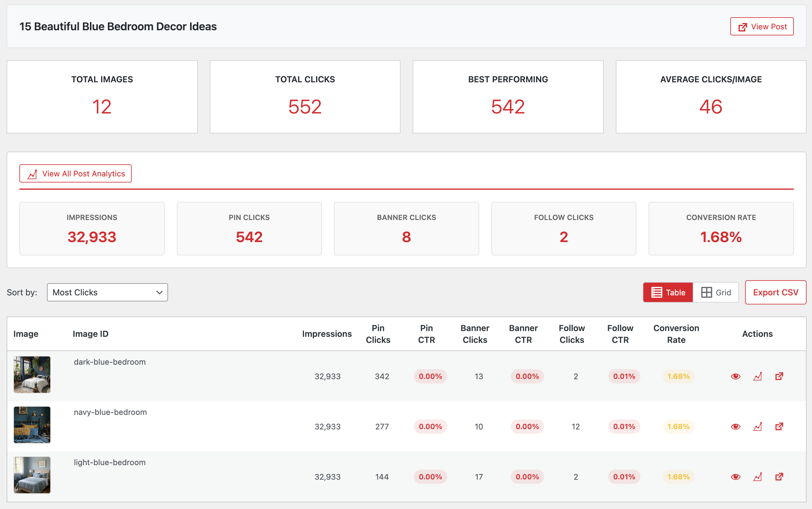
Task: Click eye icon for navy-blue-bedroom row
Action: (735, 426)
